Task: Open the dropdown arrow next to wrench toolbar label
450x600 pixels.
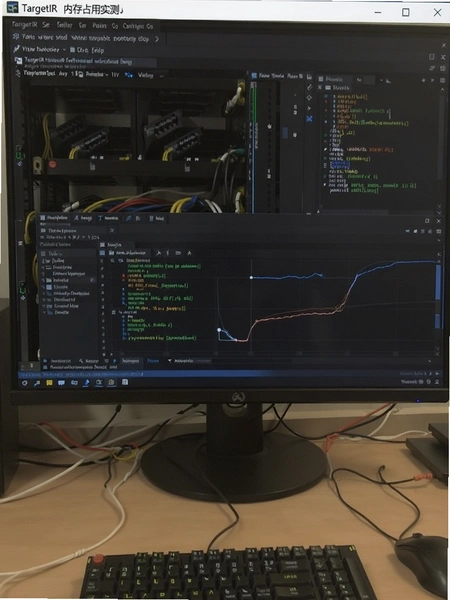Action: click(64, 49)
